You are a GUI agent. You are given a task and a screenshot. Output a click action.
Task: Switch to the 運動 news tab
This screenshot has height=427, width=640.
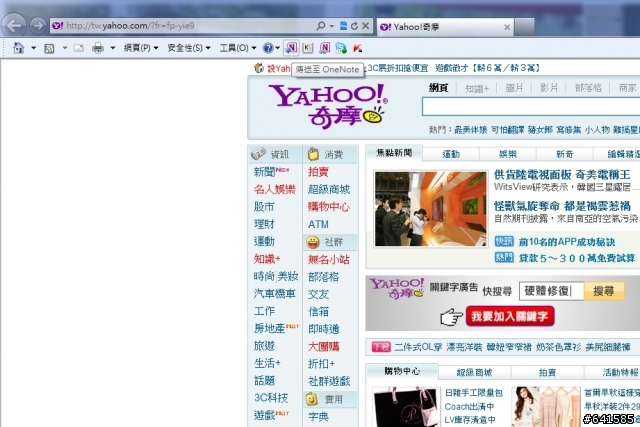tap(451, 154)
